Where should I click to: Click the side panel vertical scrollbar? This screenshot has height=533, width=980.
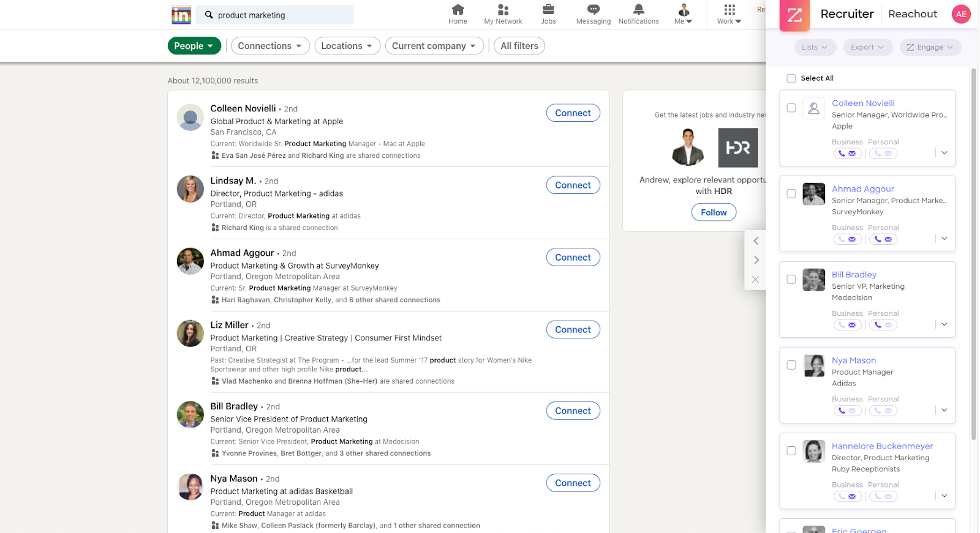[x=973, y=254]
